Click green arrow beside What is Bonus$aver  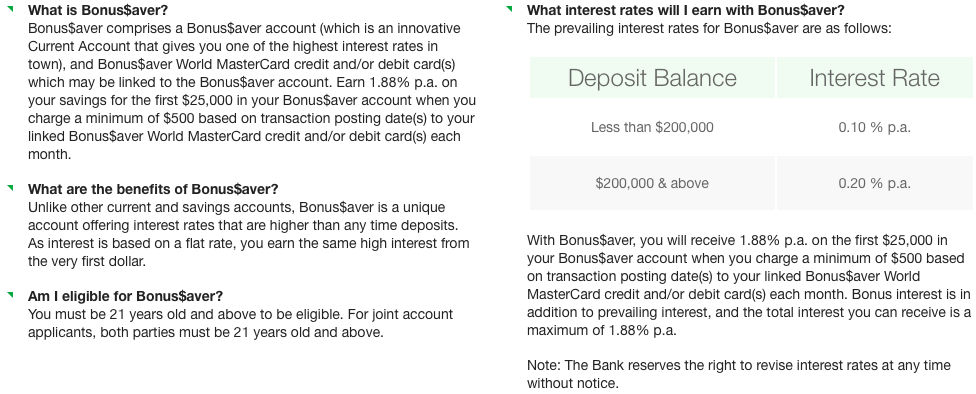coord(11,9)
